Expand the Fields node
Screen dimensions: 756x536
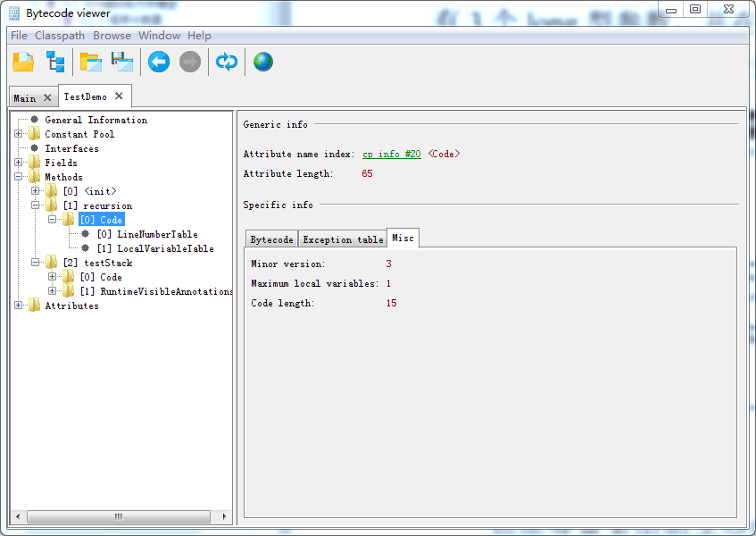[19, 162]
